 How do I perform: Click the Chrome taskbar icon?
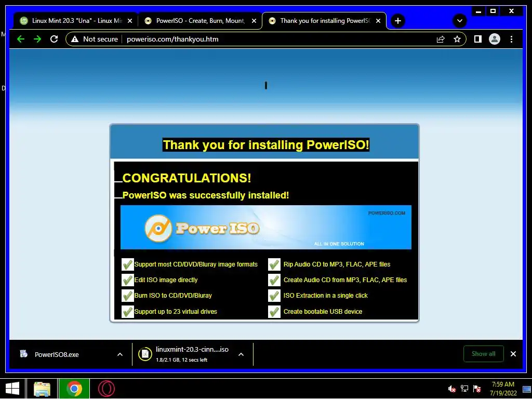coord(74,389)
